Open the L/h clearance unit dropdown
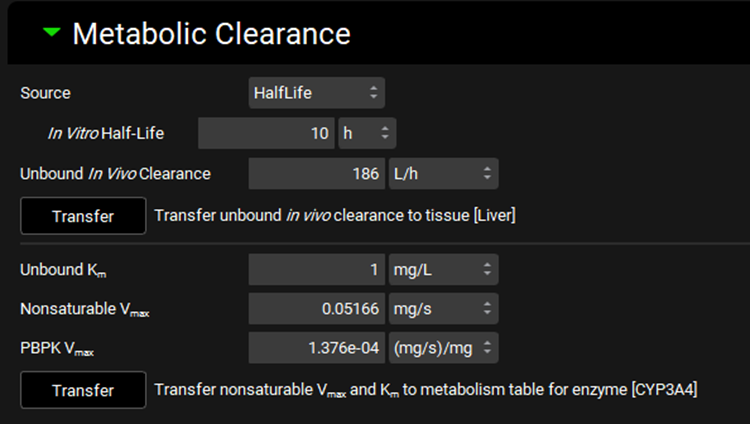 pos(442,173)
